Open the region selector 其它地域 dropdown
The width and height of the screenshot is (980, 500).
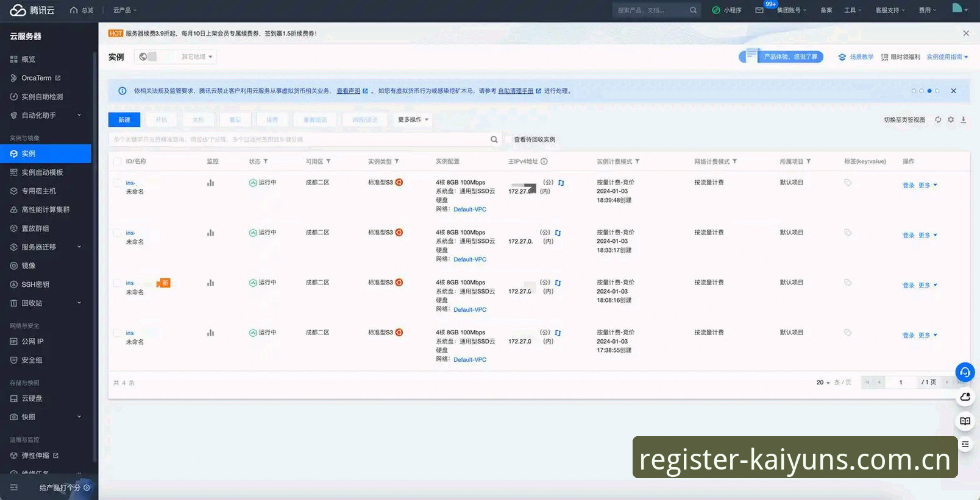(196, 57)
